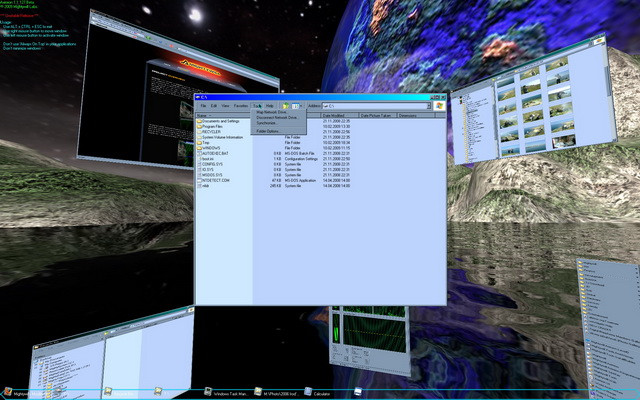This screenshot has height=400, width=640.
Task: Select the boot.ini file icon
Action: (200, 159)
